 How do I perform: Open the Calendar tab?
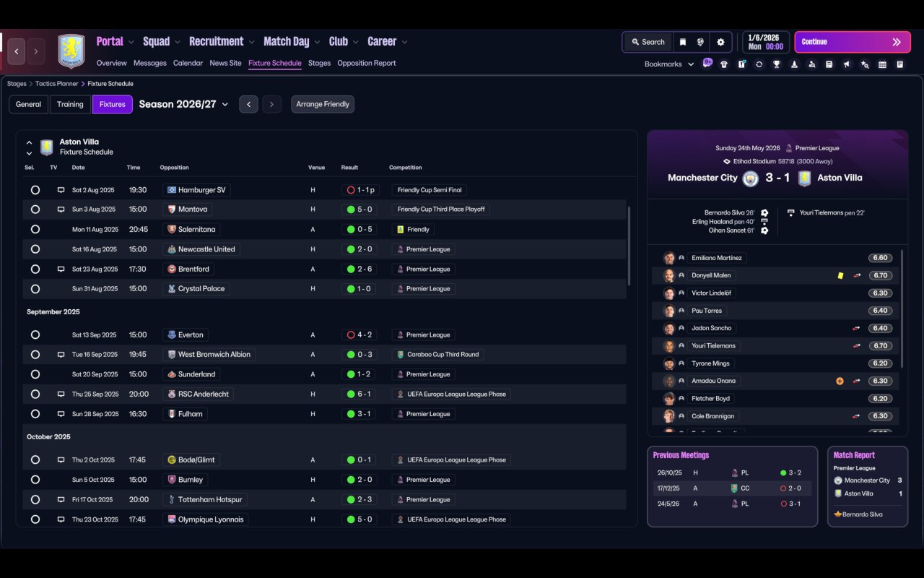click(x=188, y=64)
